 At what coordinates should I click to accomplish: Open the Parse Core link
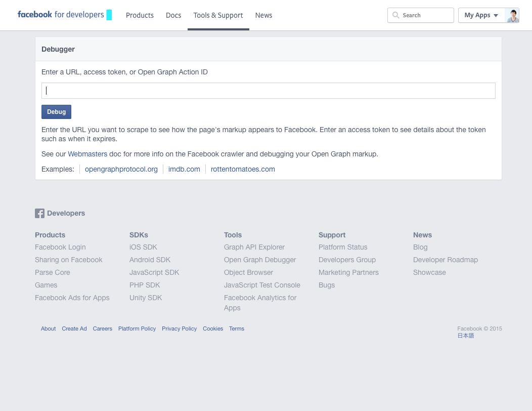[x=53, y=272]
